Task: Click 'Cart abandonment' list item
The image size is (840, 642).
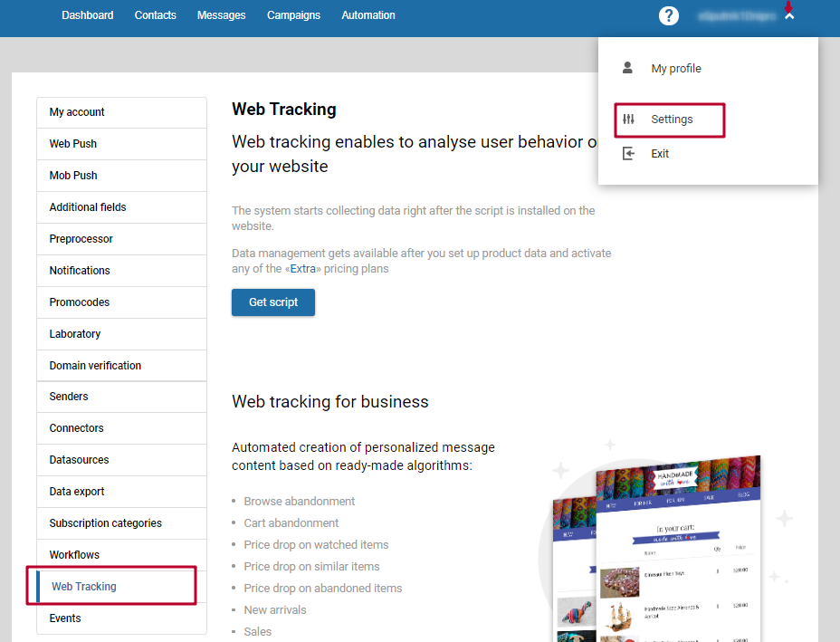Action: click(291, 523)
